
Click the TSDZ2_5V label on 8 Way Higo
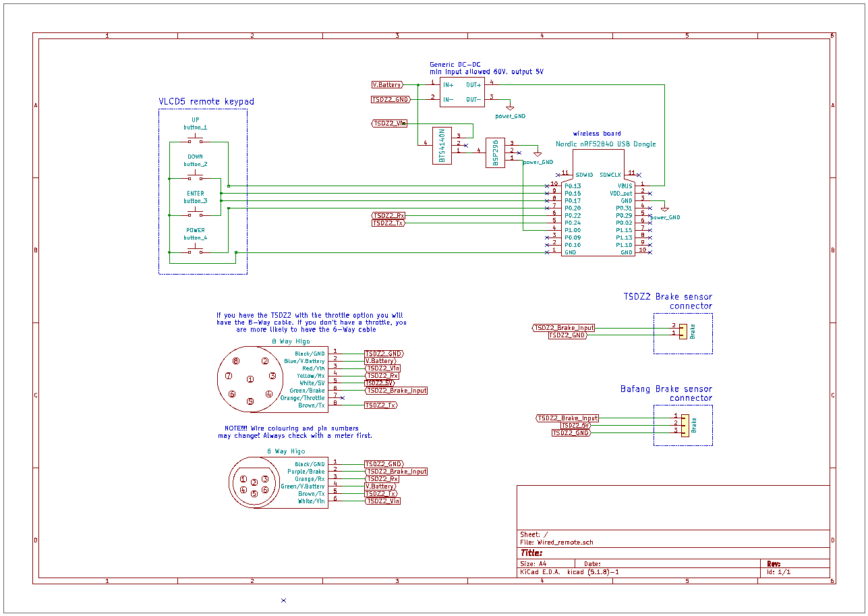[x=380, y=383]
